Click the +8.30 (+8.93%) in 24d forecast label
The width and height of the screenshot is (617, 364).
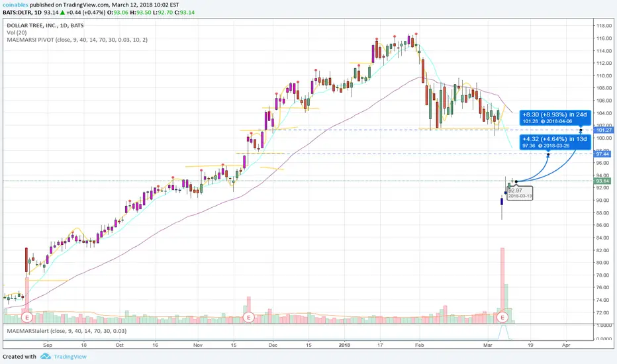(555, 117)
